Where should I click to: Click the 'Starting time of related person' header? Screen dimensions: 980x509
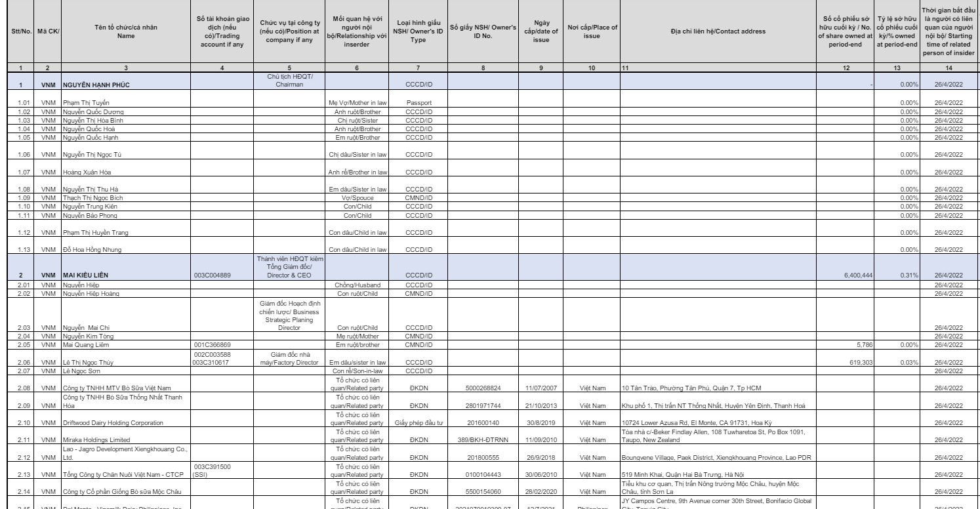tap(950, 30)
